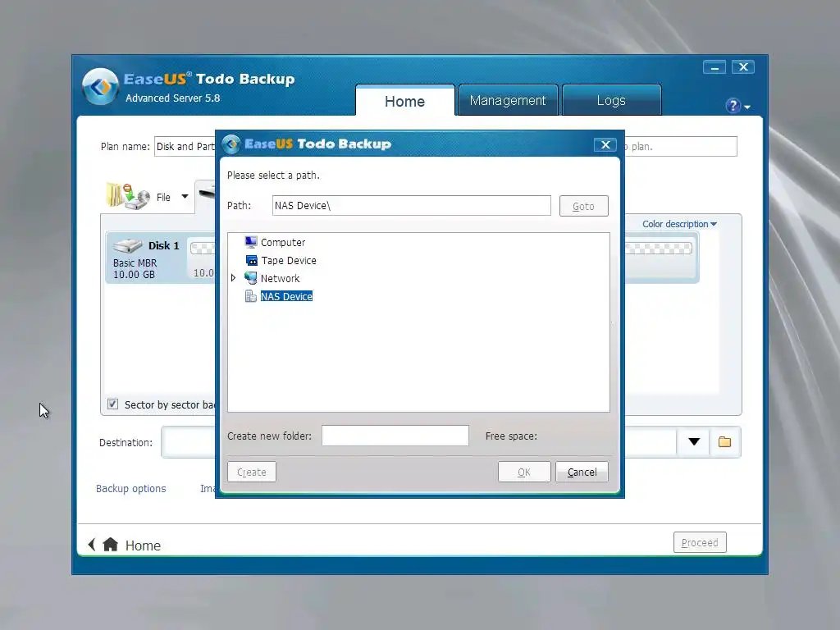This screenshot has width=840, height=630.
Task: Select the Network row text
Action: pos(281,279)
